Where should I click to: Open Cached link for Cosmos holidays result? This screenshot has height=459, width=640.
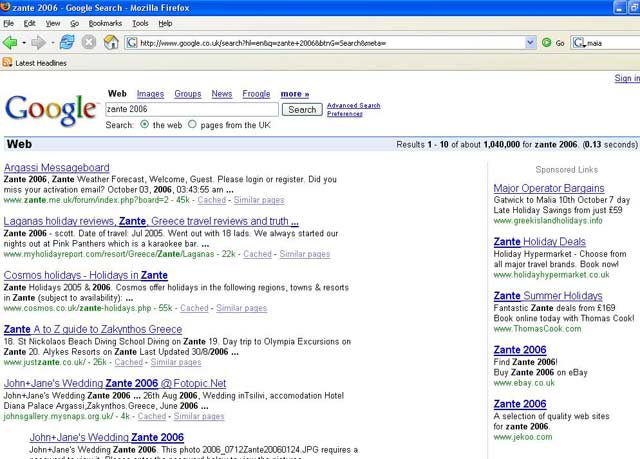[x=194, y=308]
